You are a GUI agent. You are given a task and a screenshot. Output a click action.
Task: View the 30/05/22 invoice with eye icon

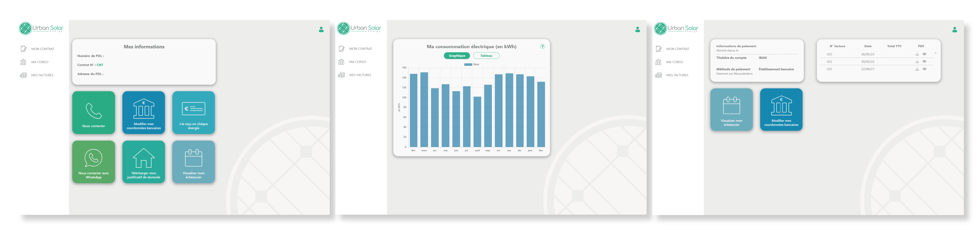(925, 61)
